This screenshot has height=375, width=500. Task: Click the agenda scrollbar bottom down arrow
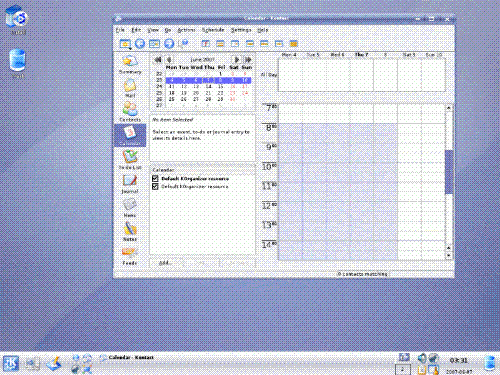point(449,256)
